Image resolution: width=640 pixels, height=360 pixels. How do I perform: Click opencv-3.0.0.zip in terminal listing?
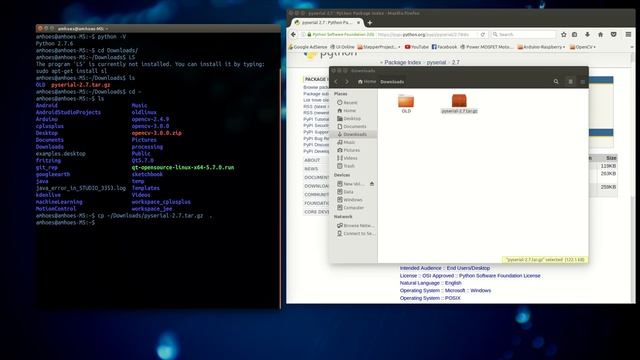point(156,133)
